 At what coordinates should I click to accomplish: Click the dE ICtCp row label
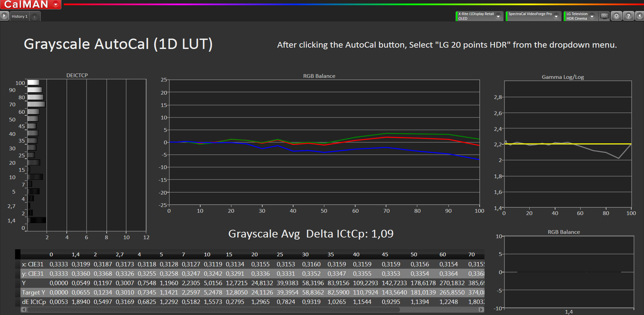34,302
